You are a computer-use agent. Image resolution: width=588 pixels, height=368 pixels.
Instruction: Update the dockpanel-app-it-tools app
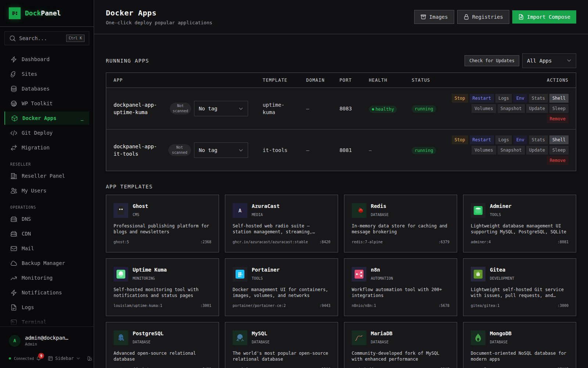537,150
